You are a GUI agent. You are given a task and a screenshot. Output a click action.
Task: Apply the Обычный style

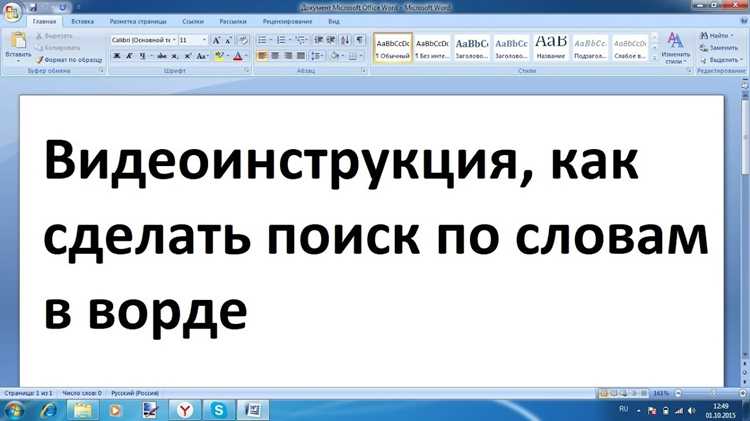(x=393, y=47)
